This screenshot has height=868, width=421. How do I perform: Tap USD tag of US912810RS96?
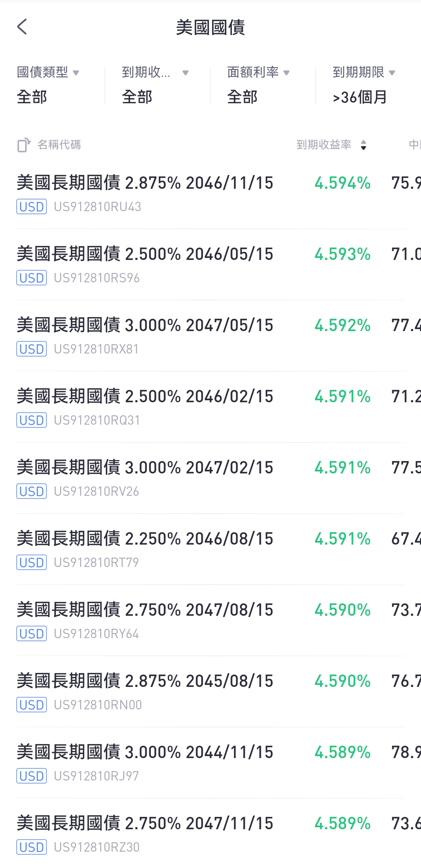[x=31, y=278]
